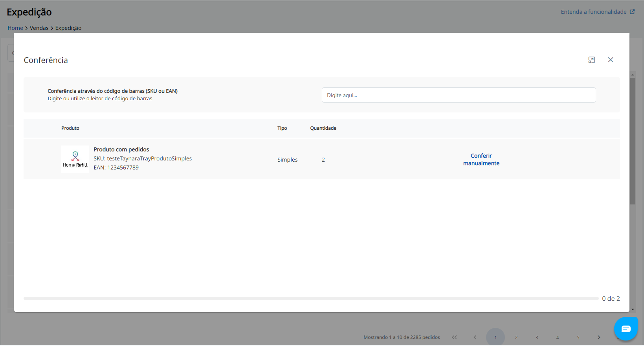Go to next page chevron
The width and height of the screenshot is (644, 346).
[599, 337]
